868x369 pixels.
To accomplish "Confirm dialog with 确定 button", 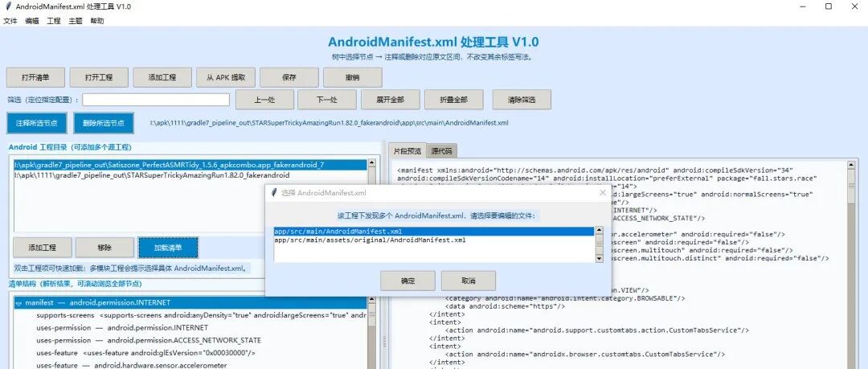I will pos(407,281).
